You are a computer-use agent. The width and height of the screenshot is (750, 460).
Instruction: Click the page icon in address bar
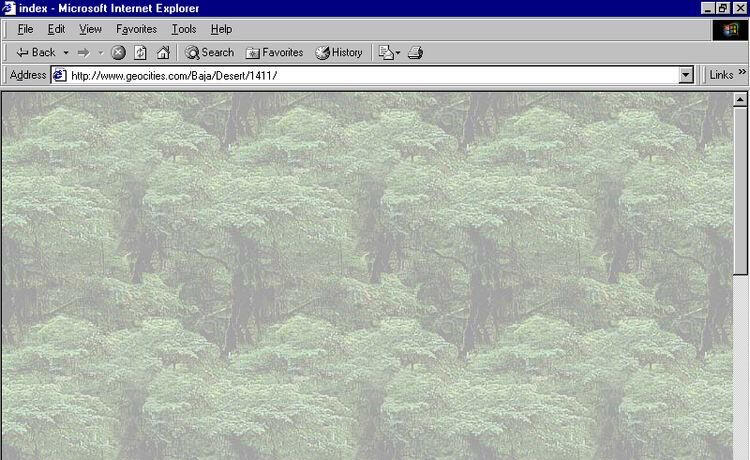[x=59, y=76]
